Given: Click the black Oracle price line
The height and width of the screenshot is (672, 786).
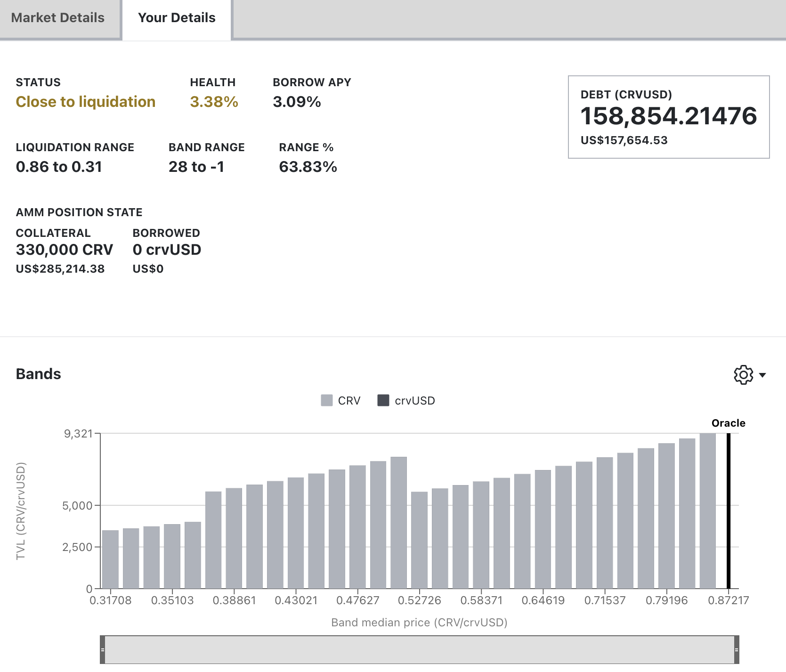Looking at the screenshot, I should tap(728, 511).
